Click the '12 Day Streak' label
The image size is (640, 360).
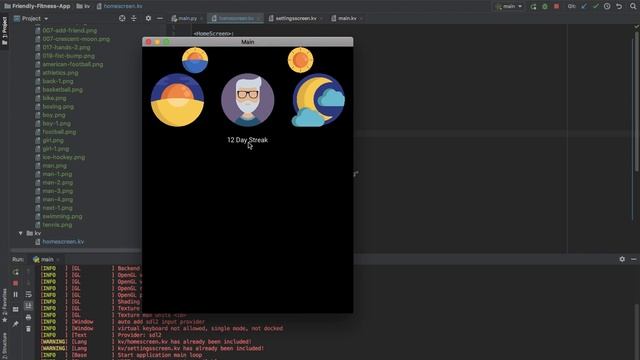coord(247,140)
